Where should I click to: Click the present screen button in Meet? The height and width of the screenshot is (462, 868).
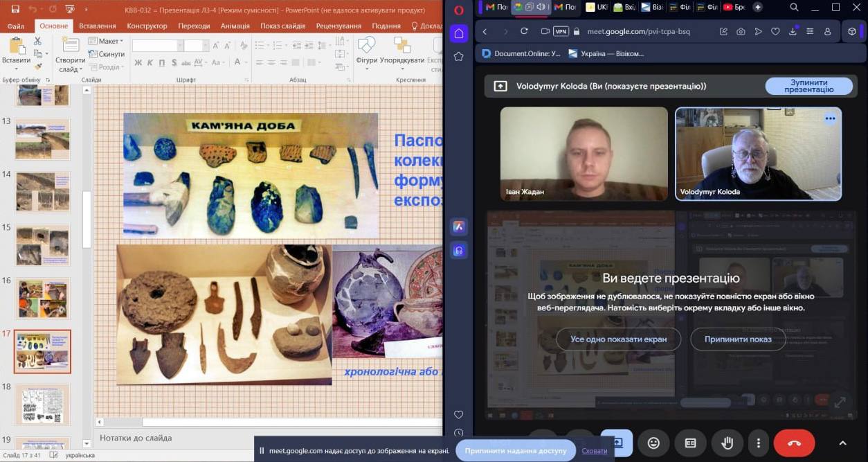[616, 443]
